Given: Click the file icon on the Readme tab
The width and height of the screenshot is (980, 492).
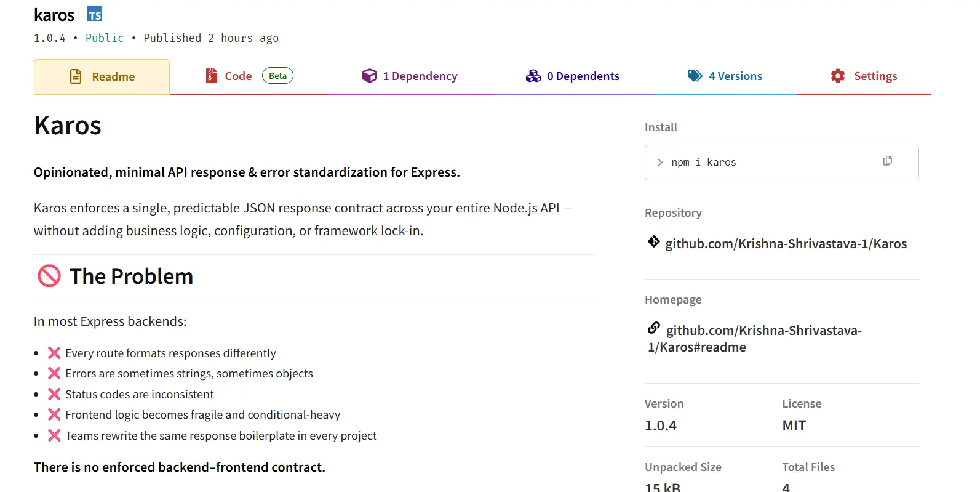Looking at the screenshot, I should click(x=75, y=76).
